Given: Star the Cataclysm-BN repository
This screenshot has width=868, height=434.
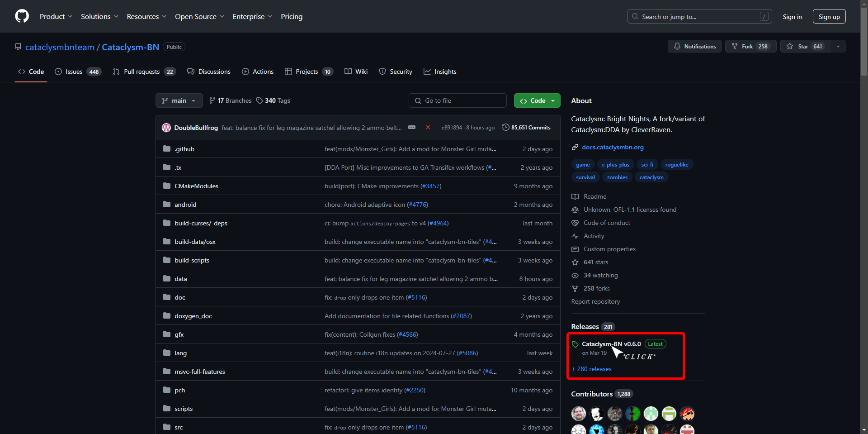Looking at the screenshot, I should coord(806,46).
